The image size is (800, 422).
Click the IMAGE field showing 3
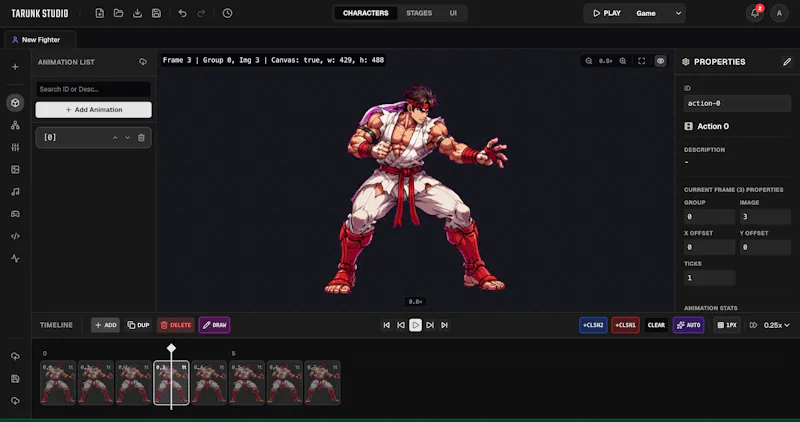(765, 216)
